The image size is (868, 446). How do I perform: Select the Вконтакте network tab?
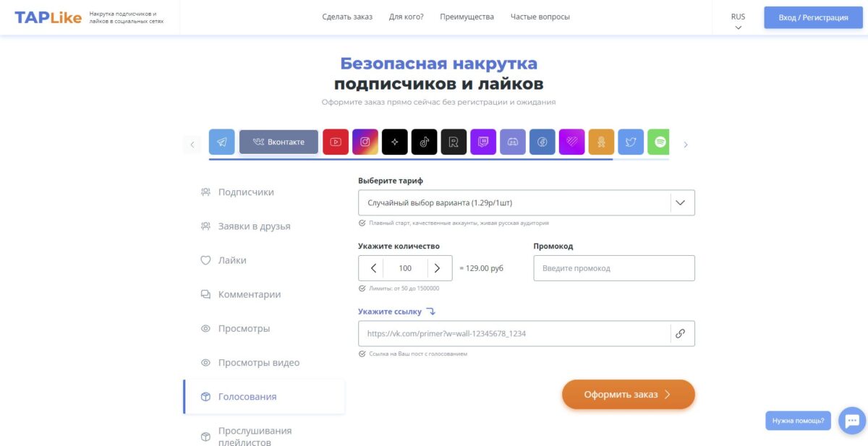tap(278, 142)
